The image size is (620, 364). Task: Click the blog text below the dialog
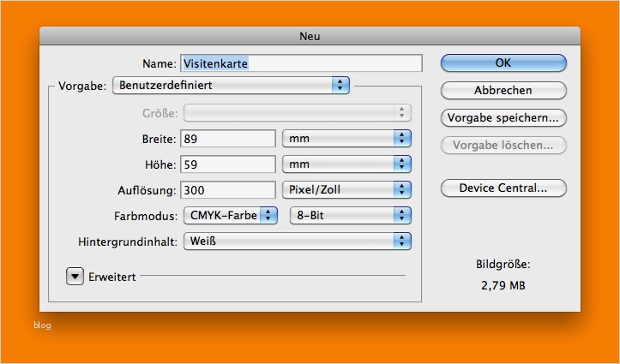coord(42,325)
